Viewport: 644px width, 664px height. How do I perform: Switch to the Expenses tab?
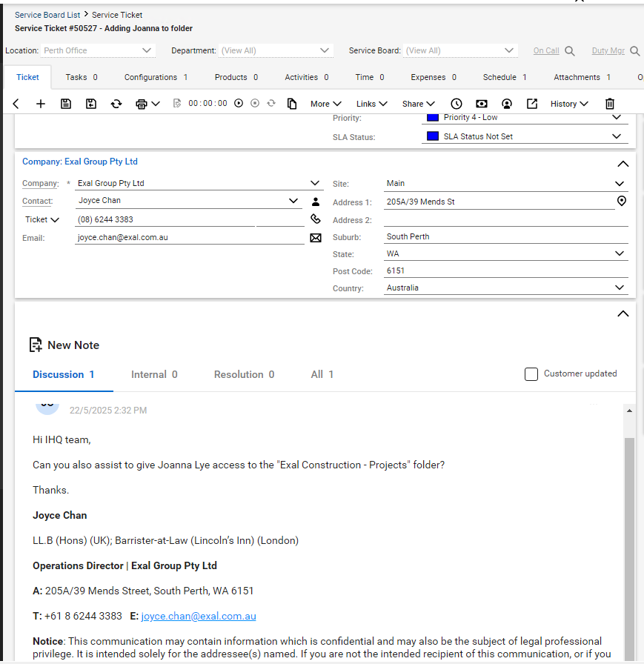point(434,77)
